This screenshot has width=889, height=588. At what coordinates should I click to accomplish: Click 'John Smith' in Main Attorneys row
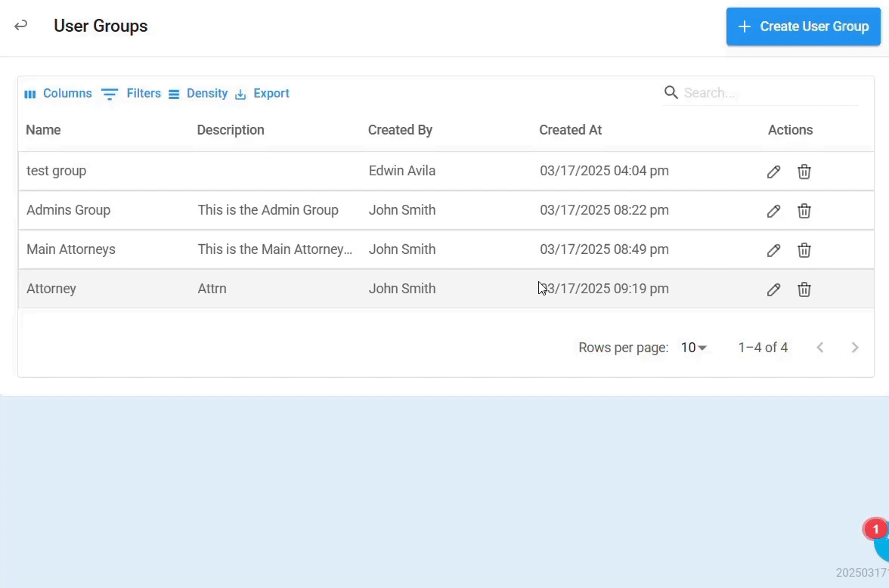pyautogui.click(x=402, y=249)
